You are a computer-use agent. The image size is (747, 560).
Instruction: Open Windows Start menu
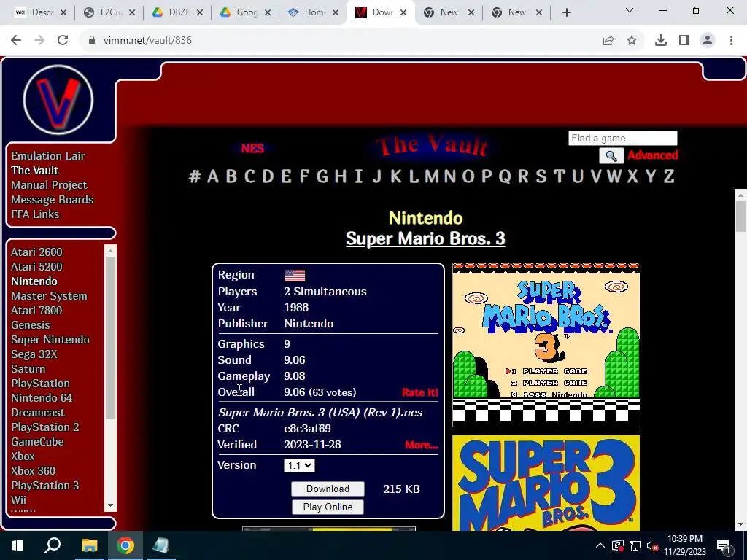click(18, 545)
